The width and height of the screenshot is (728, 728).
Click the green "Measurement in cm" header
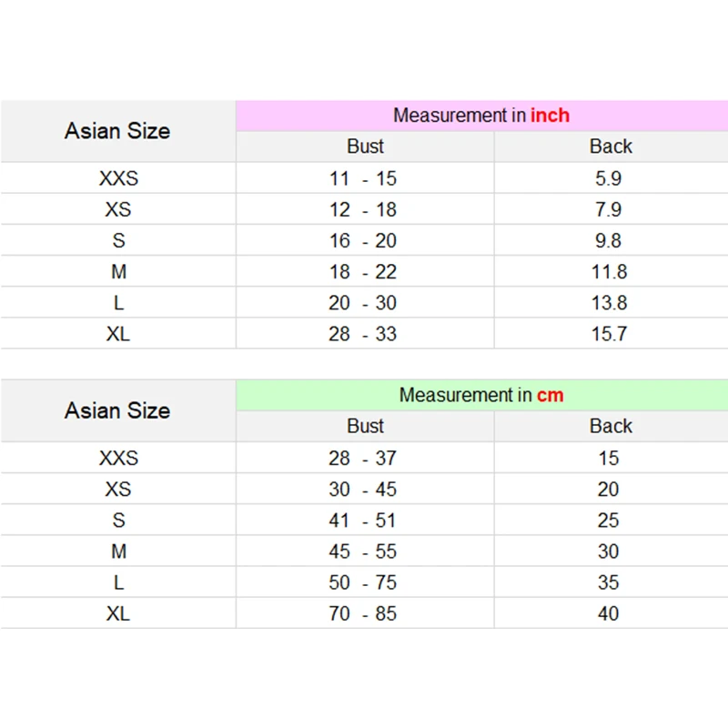(480, 395)
